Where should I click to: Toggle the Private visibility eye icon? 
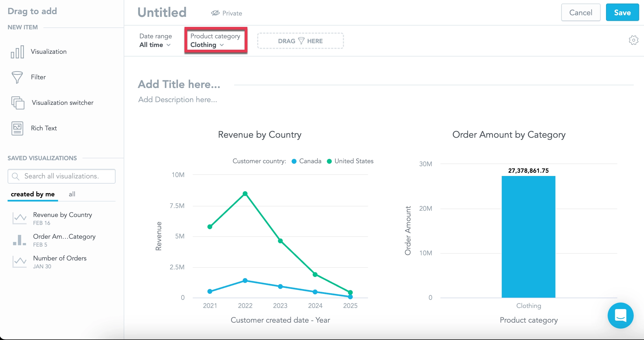pyautogui.click(x=215, y=13)
